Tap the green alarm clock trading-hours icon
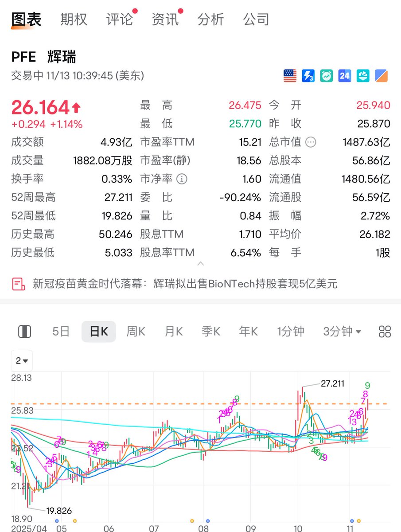Viewport: 401px width, 532px height. pos(327,76)
